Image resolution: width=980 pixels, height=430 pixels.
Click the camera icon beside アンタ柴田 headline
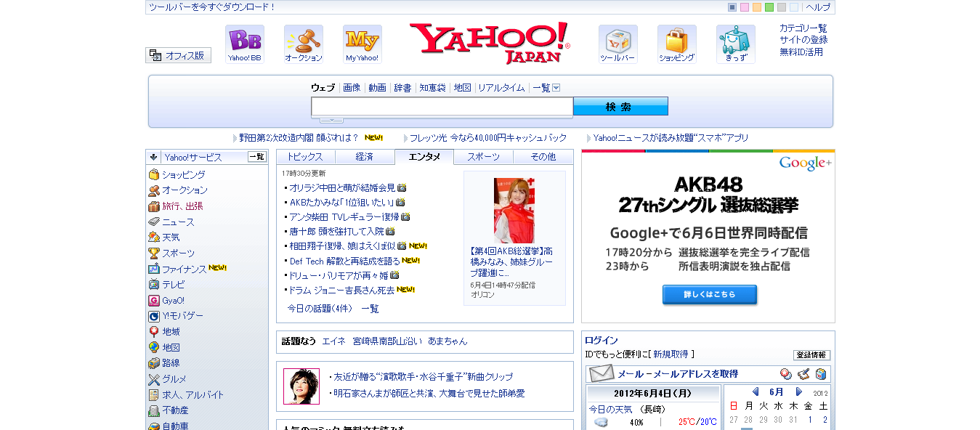pos(405,216)
